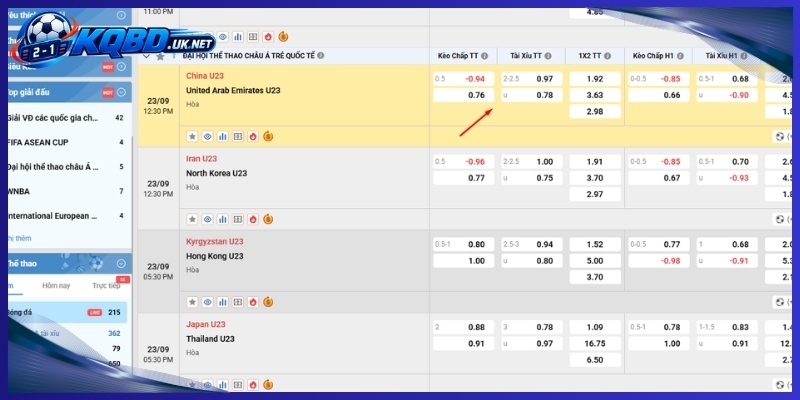
Task: Click the fire hot icon for Kyrgyzstan U23 match
Action: click(253, 302)
